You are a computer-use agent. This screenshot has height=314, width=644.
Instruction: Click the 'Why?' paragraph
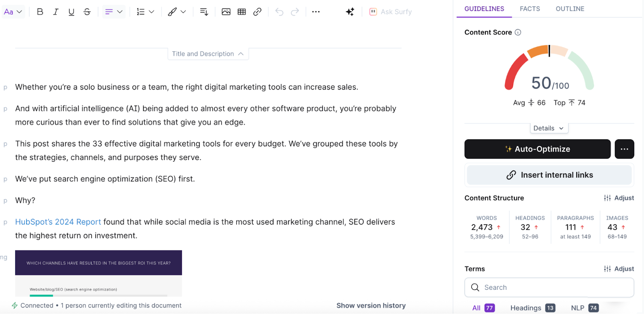[25, 201]
